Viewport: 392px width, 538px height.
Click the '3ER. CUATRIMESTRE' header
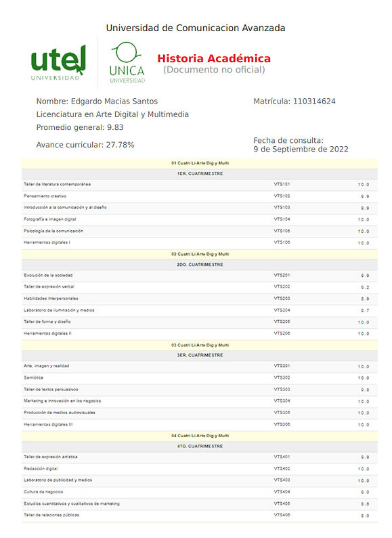coord(200,355)
